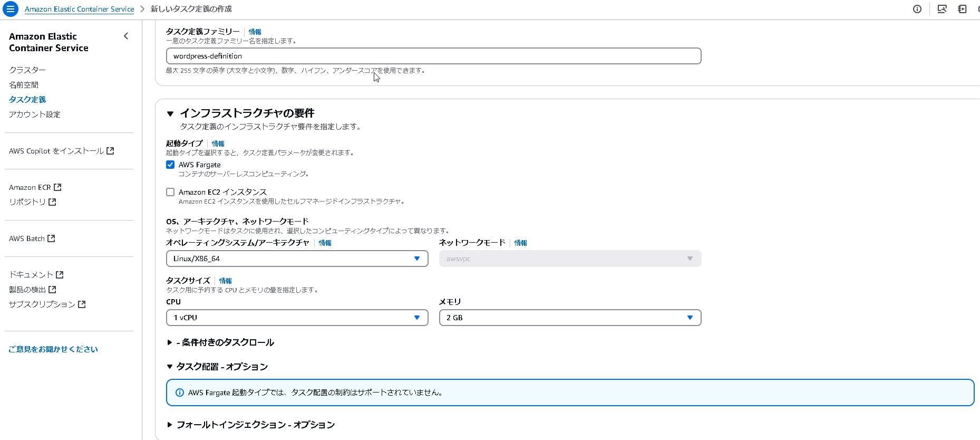Open アカウント設定 in the sidebar
The width and height of the screenshot is (980, 440).
click(x=35, y=114)
